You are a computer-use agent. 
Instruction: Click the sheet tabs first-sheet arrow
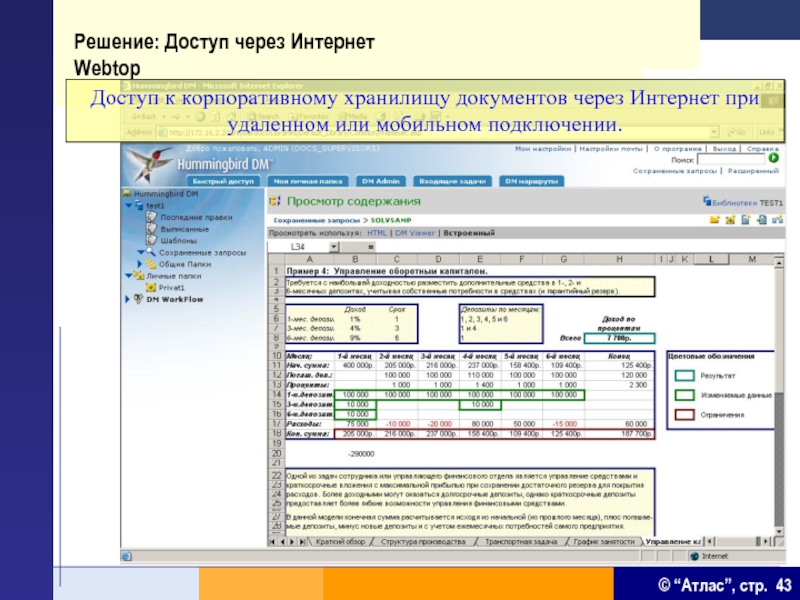click(x=272, y=542)
